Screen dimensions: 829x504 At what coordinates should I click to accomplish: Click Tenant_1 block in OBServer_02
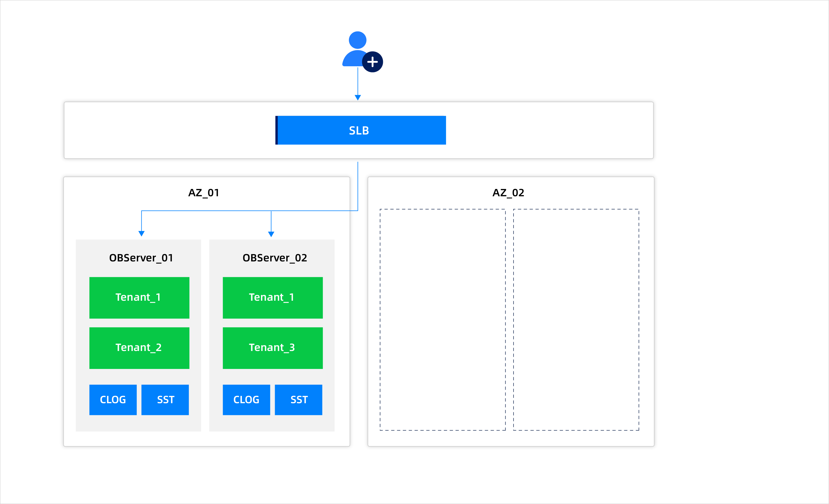272,298
